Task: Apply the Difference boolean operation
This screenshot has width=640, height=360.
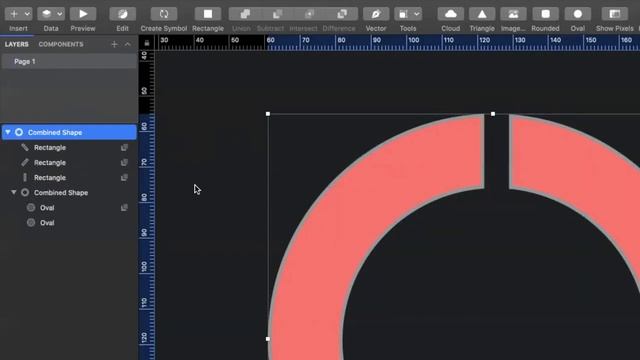Action: (342, 14)
